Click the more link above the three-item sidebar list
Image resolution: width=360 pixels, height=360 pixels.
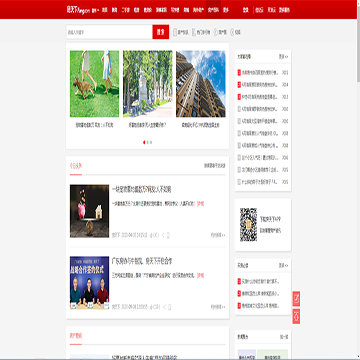tap(283, 266)
